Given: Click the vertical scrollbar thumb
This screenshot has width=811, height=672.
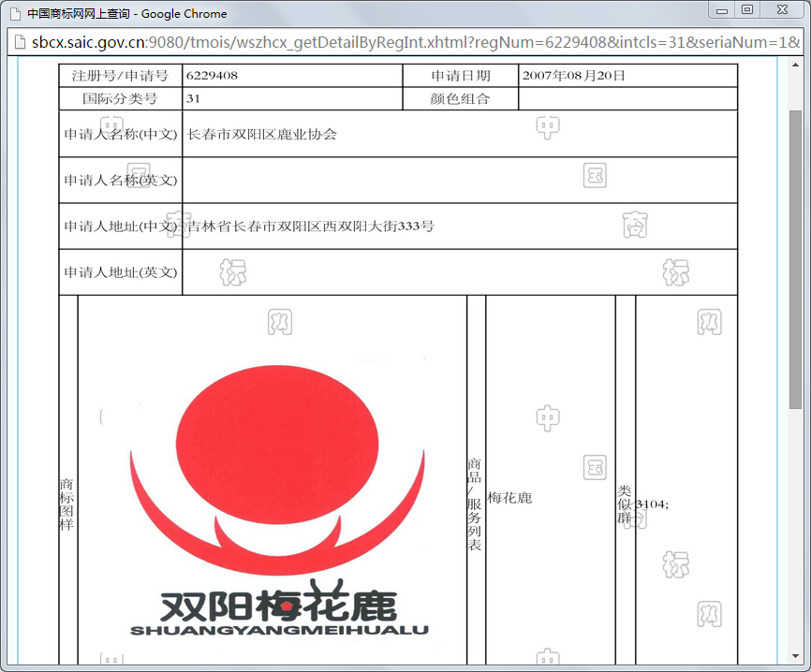Looking at the screenshot, I should click(x=795, y=259).
